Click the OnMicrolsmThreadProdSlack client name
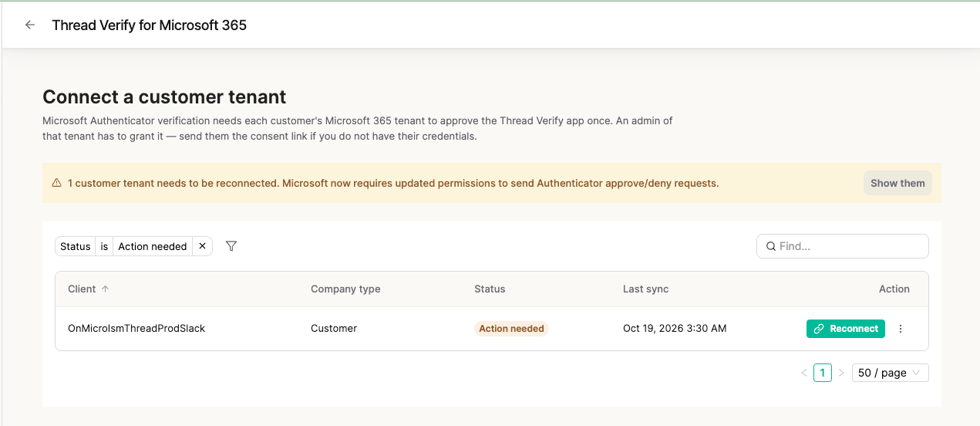Image resolution: width=980 pixels, height=426 pixels. (136, 328)
